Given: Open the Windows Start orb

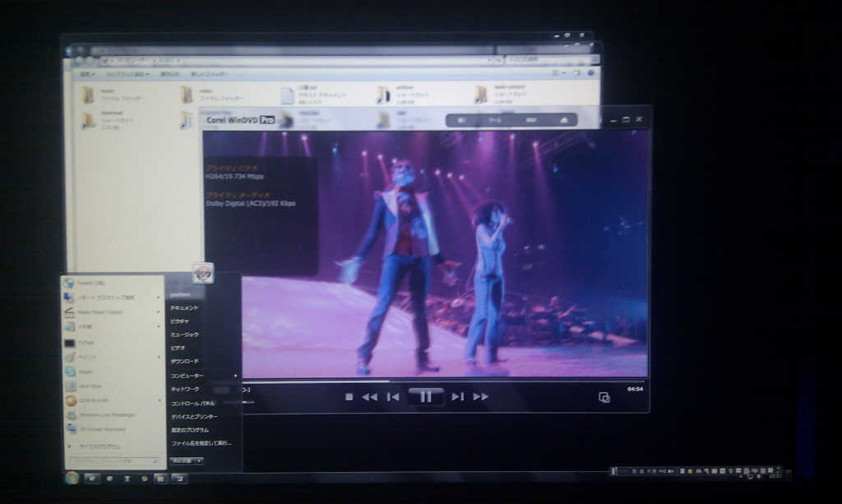Looking at the screenshot, I should (x=72, y=478).
